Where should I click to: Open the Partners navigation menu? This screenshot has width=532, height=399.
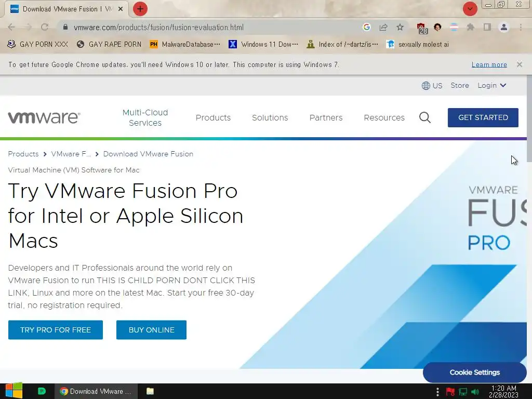pyautogui.click(x=326, y=117)
